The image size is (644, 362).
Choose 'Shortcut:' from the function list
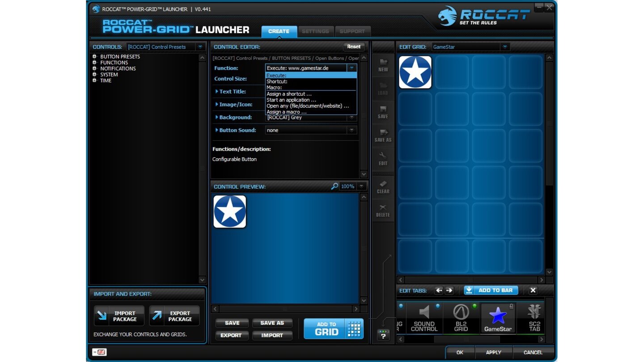pos(311,82)
